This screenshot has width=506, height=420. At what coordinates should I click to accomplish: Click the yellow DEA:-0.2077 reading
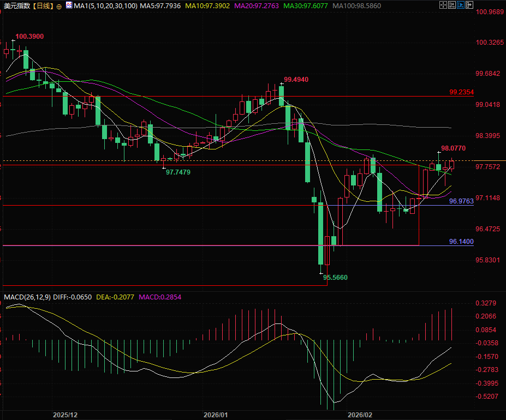(x=115, y=297)
